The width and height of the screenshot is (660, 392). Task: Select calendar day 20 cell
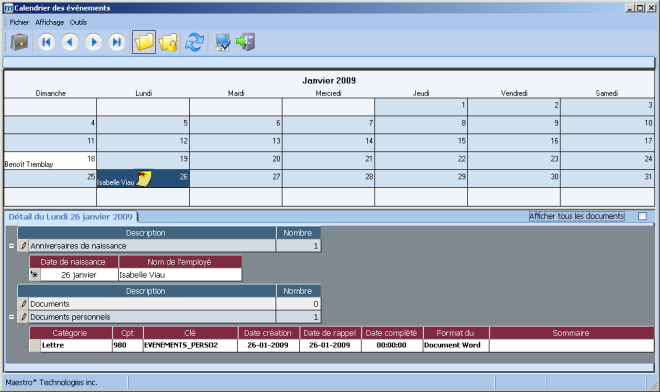pos(236,161)
